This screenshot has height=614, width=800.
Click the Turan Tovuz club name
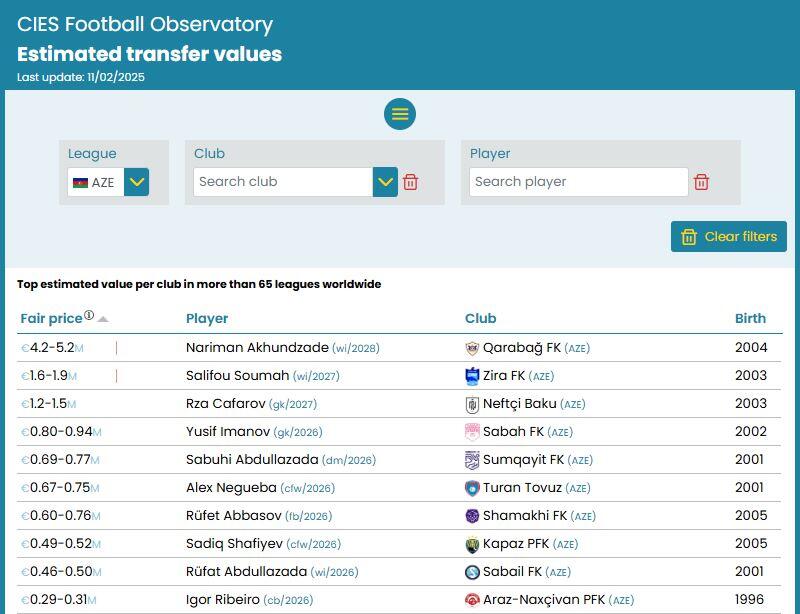(x=522, y=488)
